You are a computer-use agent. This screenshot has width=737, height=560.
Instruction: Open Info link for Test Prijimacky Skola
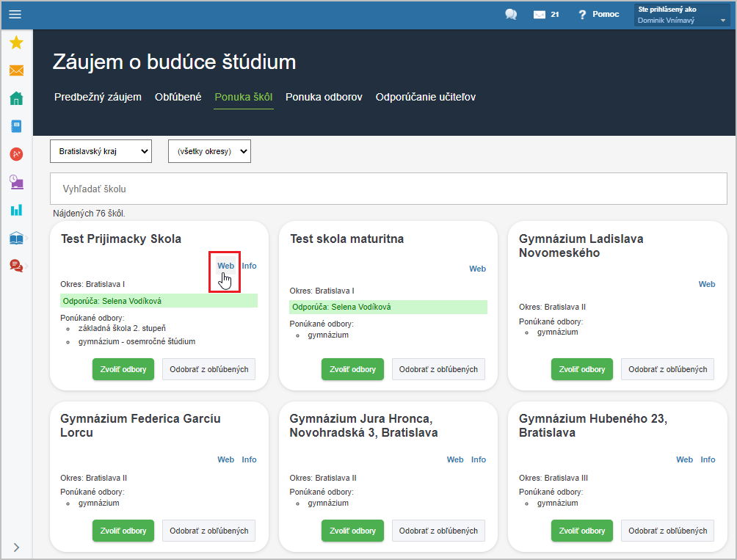pyautogui.click(x=249, y=266)
